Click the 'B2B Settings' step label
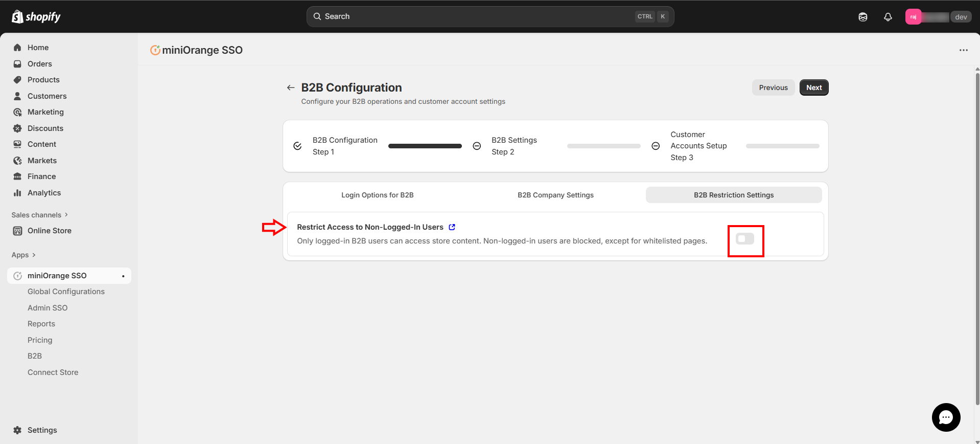The image size is (980, 444). point(514,140)
